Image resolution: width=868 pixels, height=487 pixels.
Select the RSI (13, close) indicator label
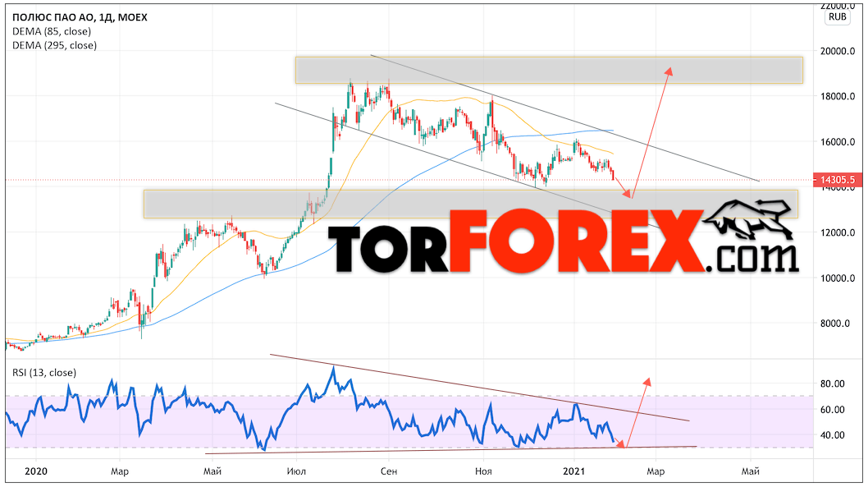click(x=44, y=373)
